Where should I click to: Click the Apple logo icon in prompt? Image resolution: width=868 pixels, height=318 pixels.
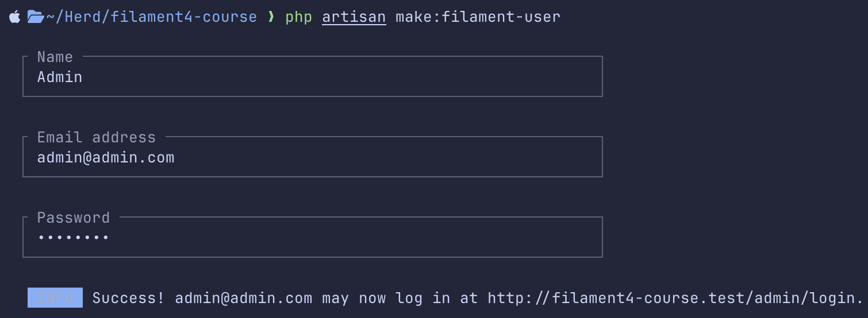pyautogui.click(x=15, y=17)
